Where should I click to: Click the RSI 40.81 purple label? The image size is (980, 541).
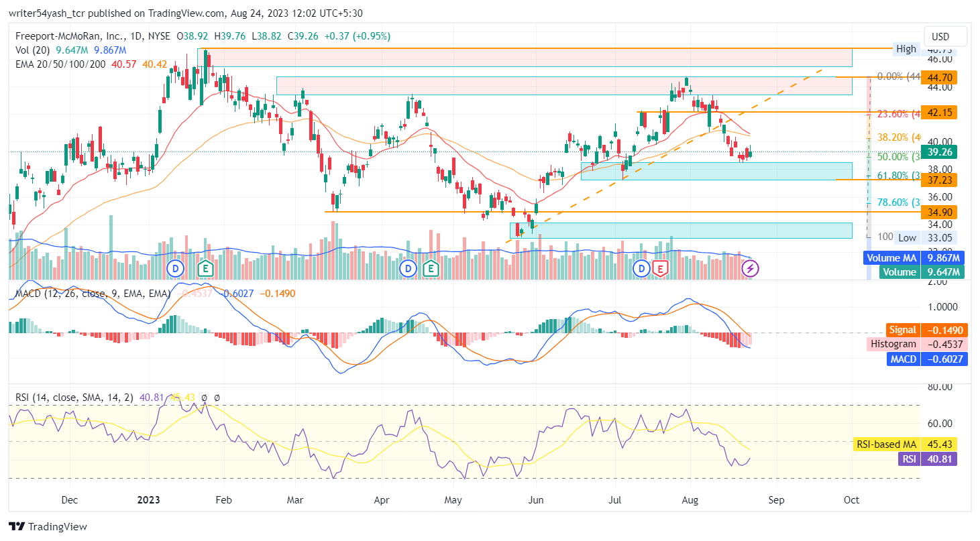point(927,459)
